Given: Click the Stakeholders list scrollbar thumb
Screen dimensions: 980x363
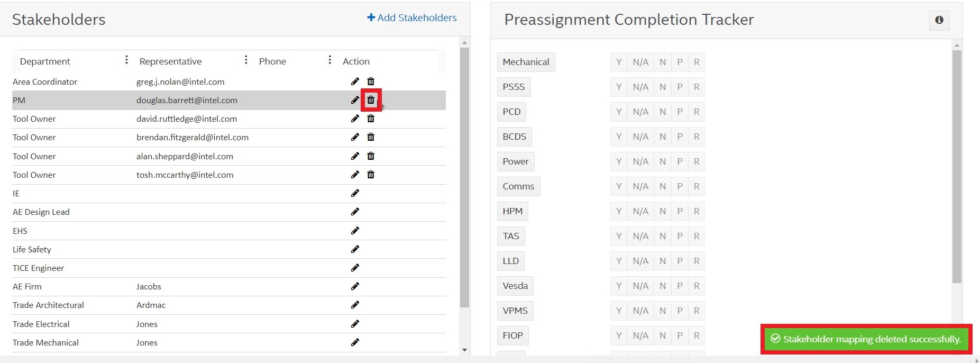Looking at the screenshot, I should tap(464, 177).
